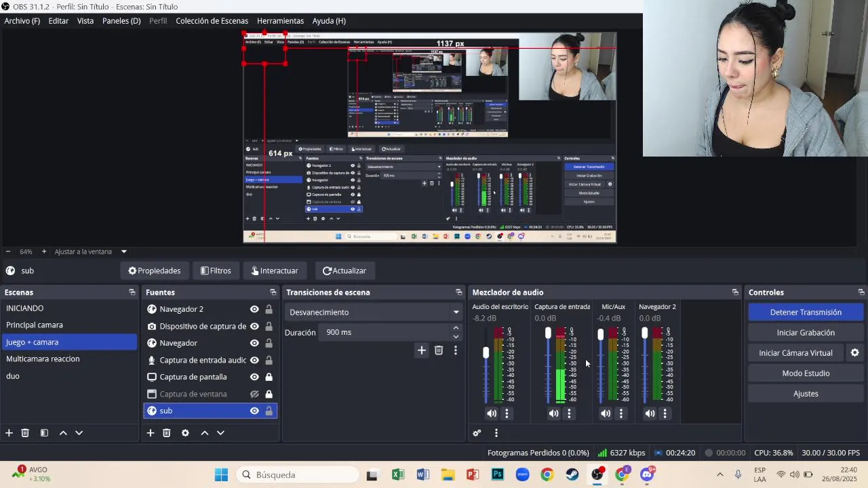Remove transition with trash icon
Image resolution: width=868 pixels, height=488 pixels.
pos(439,350)
